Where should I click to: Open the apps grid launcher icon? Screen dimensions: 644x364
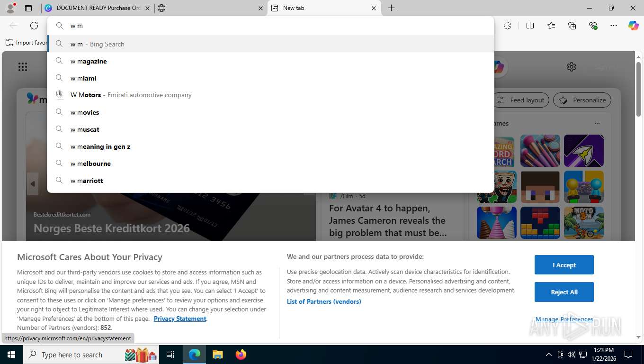click(x=23, y=67)
